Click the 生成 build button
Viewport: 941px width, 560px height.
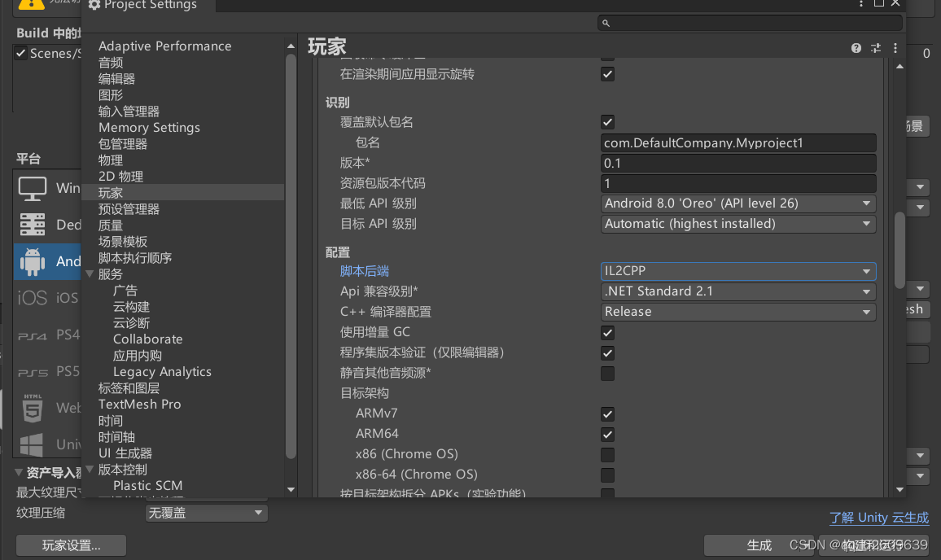pos(759,545)
